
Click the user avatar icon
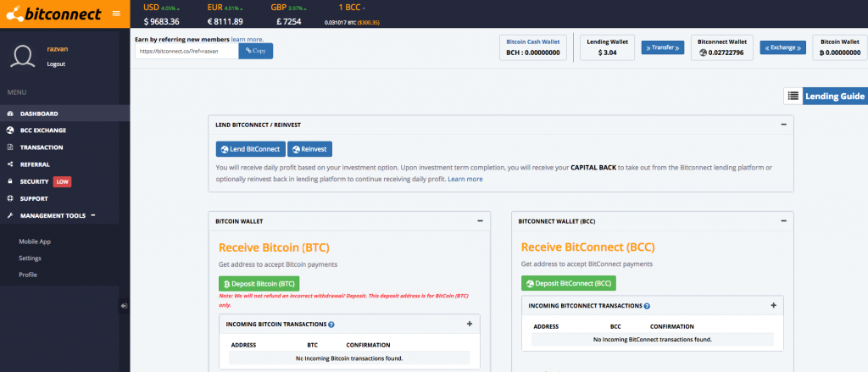[23, 57]
